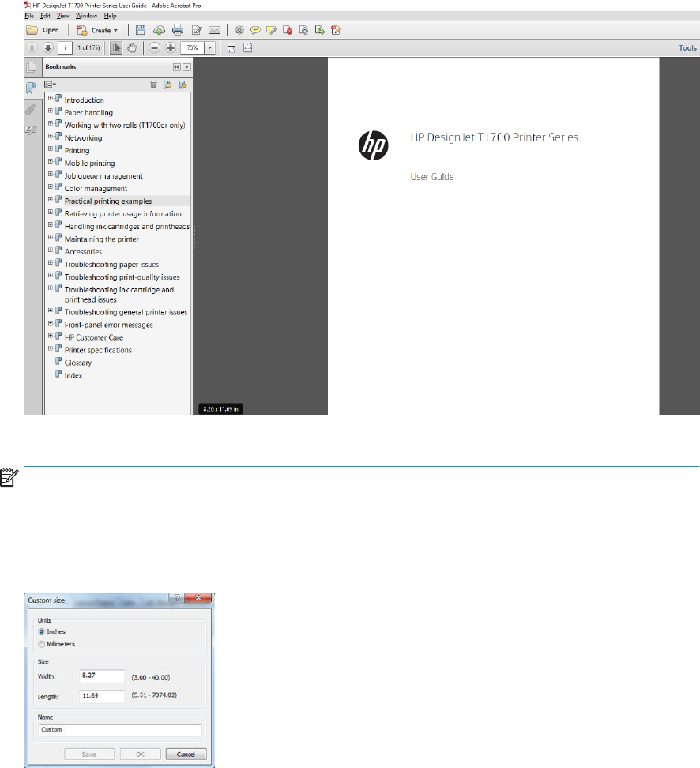Open the Help menu

pyautogui.click(x=110, y=16)
